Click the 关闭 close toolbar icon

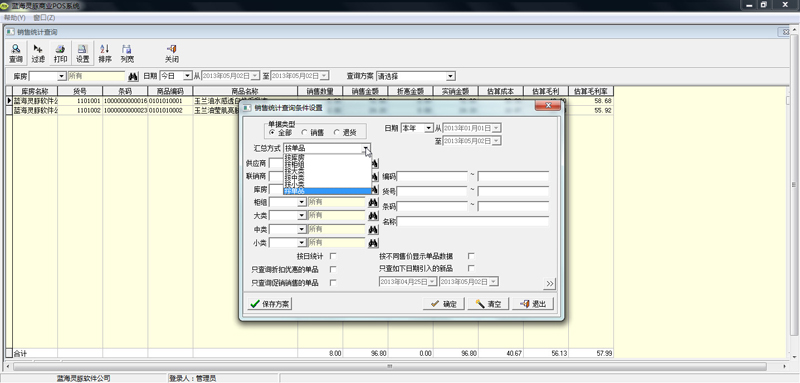[172, 54]
